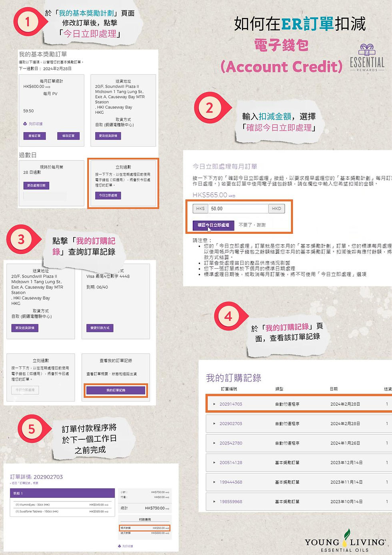This screenshot has height=555, width=392.
Task: Click the greyed-out 今日立即處理 button in step 3
Action: (x=25, y=390)
